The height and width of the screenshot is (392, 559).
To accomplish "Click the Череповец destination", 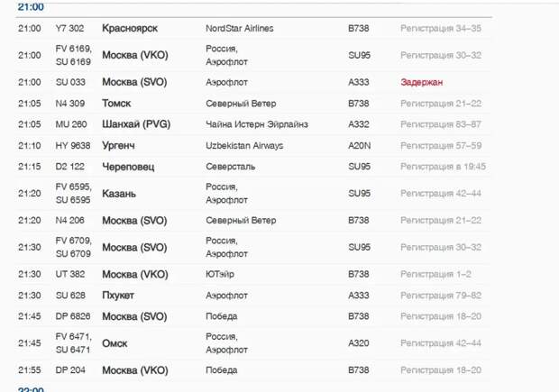I will (128, 167).
